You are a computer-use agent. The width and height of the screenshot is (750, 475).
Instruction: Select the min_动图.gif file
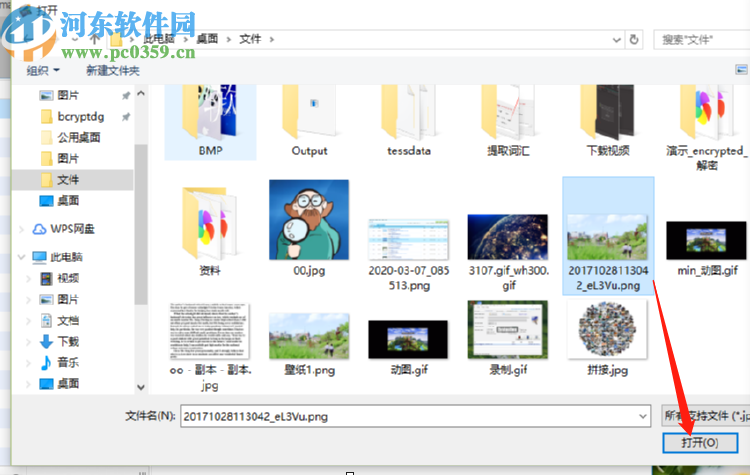tap(707, 249)
